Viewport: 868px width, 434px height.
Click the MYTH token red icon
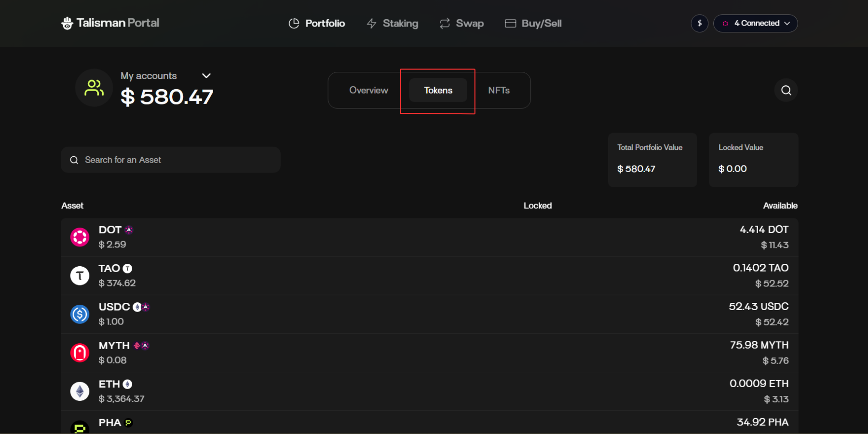80,353
